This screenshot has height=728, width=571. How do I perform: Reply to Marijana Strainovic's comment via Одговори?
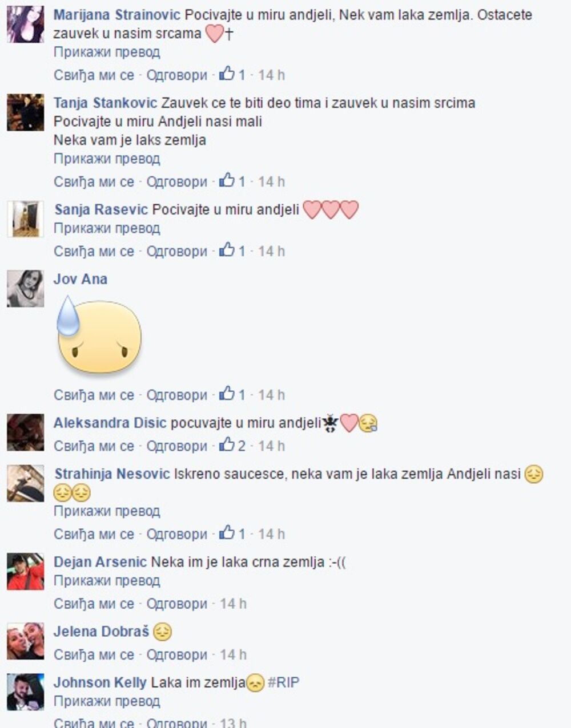(x=177, y=75)
